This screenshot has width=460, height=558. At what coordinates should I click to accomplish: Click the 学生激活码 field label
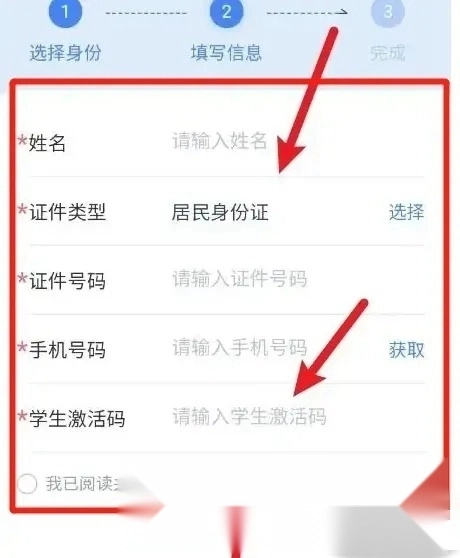coord(77,418)
